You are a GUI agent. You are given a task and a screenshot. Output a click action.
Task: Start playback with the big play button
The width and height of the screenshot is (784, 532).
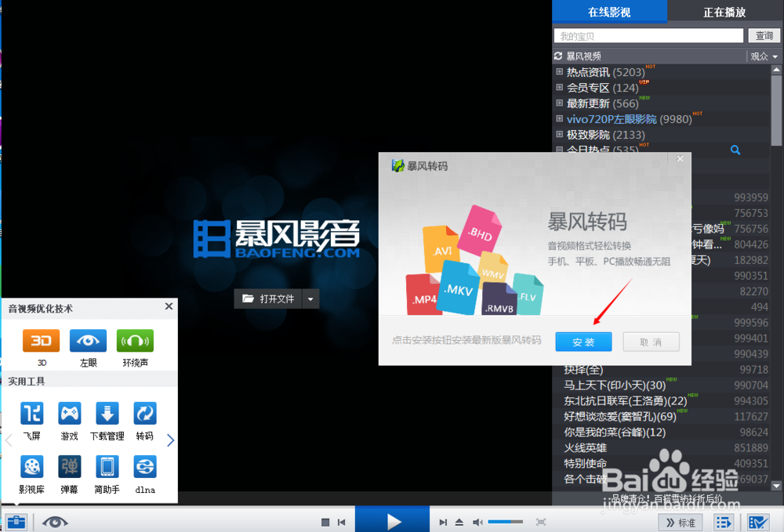393,519
